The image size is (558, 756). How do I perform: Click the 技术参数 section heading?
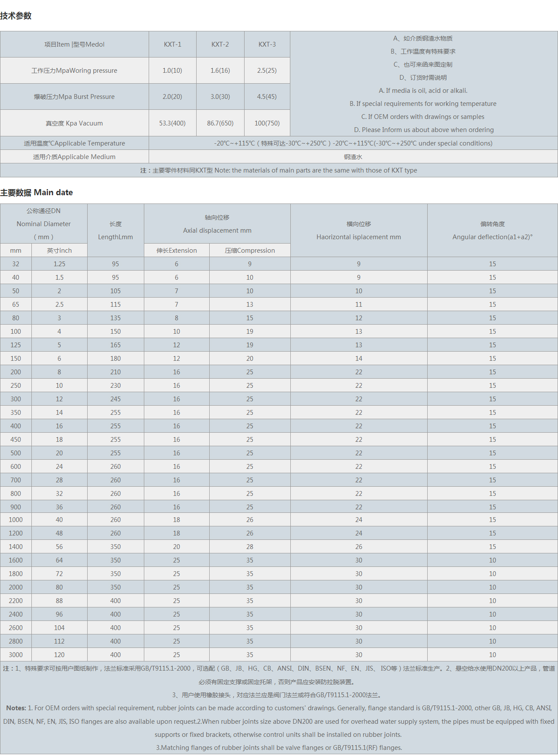(16, 16)
